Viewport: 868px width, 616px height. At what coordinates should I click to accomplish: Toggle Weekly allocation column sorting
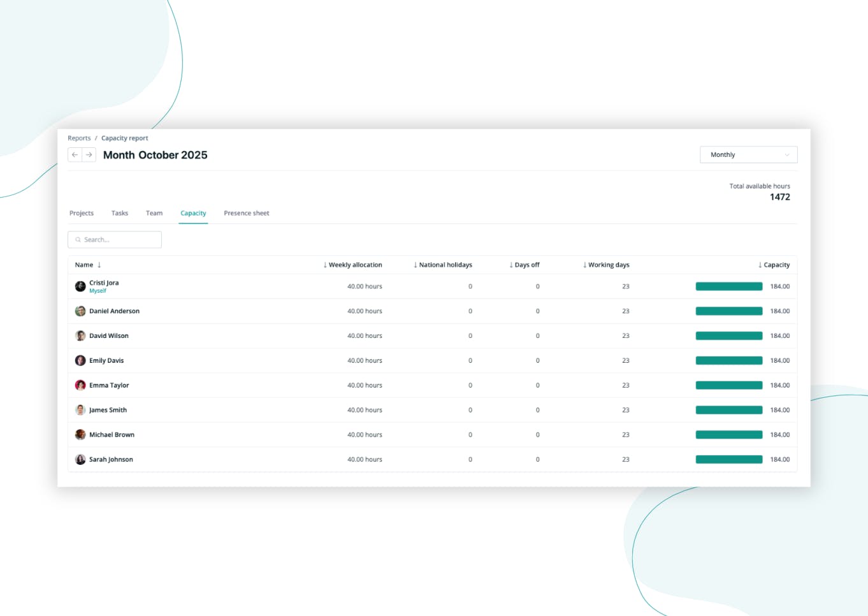pyautogui.click(x=352, y=265)
